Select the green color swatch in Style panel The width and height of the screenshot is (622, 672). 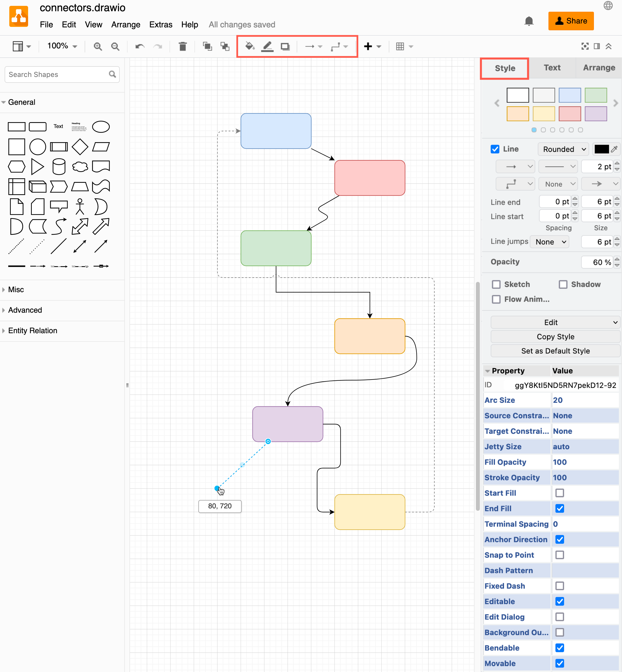(x=595, y=95)
